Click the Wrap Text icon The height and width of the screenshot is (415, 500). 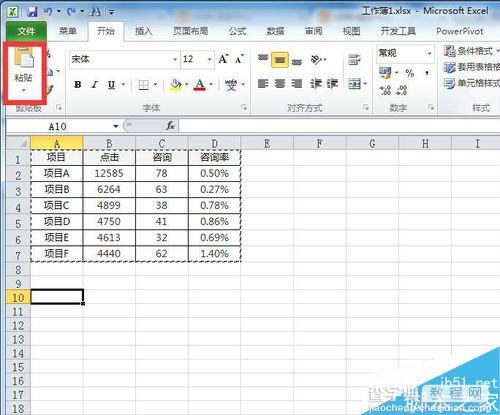click(x=354, y=60)
